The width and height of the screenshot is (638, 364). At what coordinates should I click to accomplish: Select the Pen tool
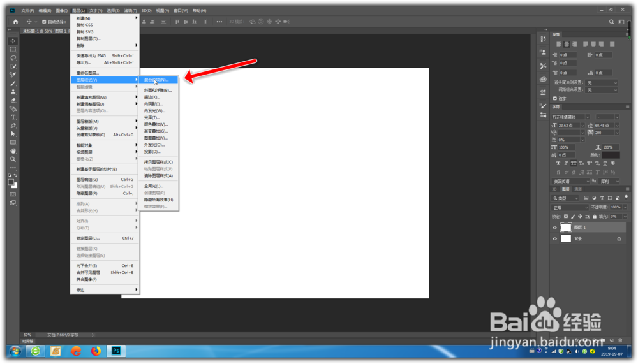pyautogui.click(x=13, y=126)
